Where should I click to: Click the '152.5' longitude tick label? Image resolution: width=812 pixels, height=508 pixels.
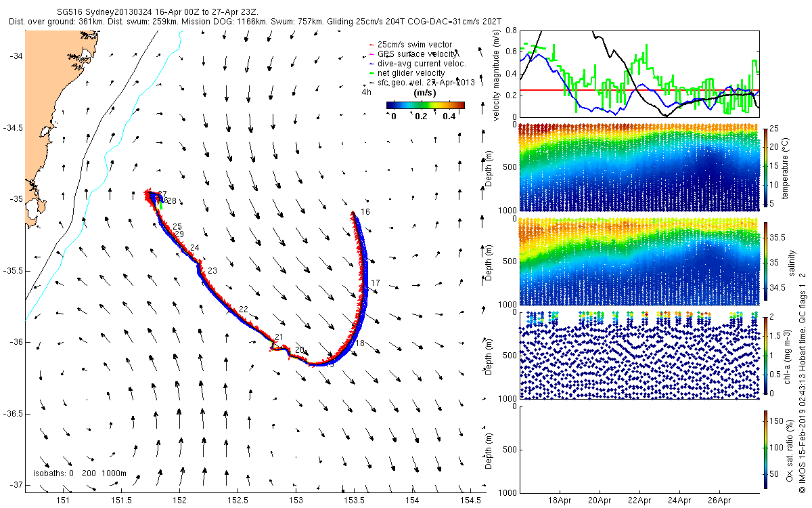(x=238, y=501)
